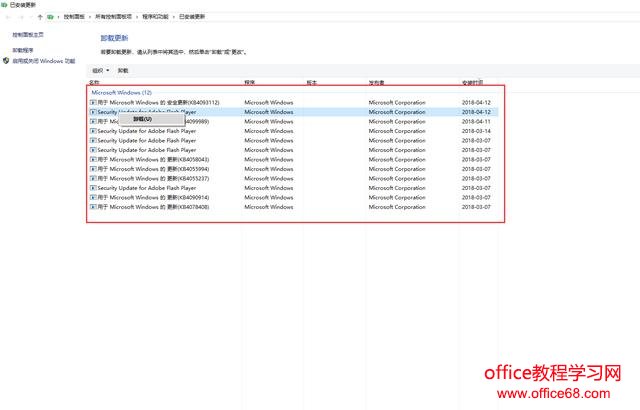Expand breadcrumb arrow after 程序和功能
The image size is (640, 410).
(x=173, y=17)
